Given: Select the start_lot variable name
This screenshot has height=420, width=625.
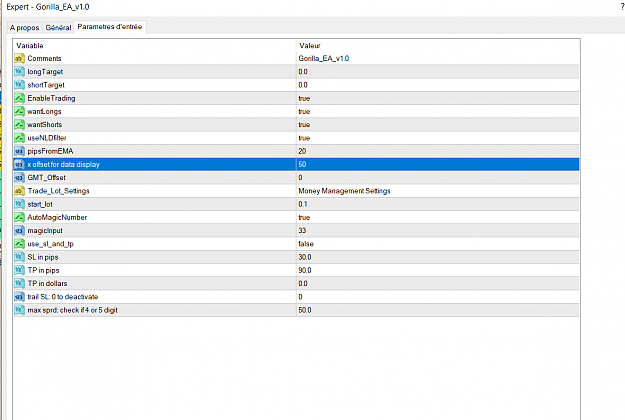Looking at the screenshot, I should tap(40, 204).
